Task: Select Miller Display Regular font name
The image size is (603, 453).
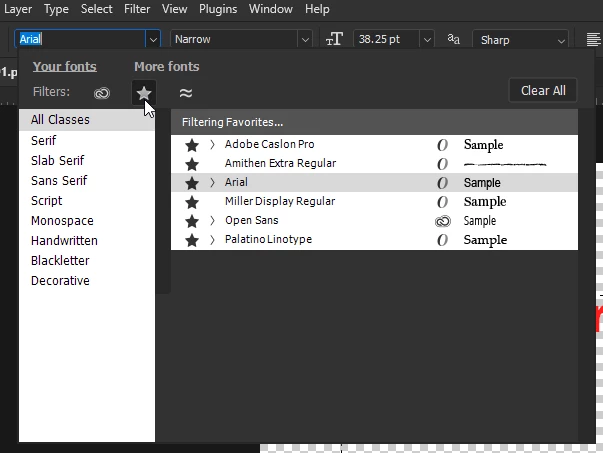Action: [280, 201]
